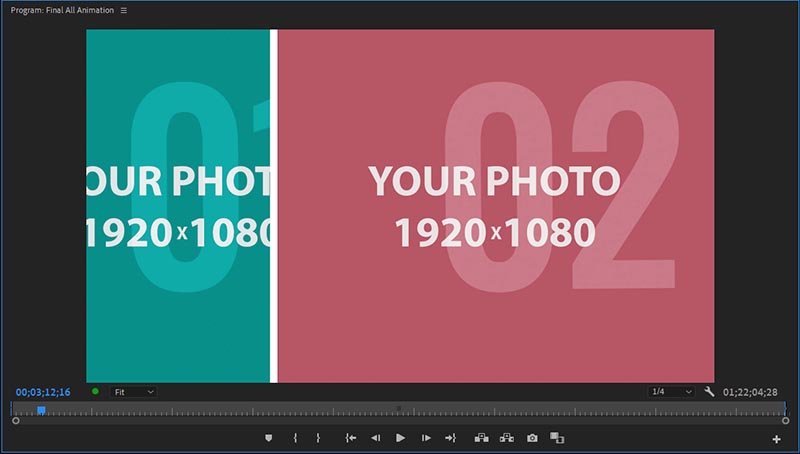The height and width of the screenshot is (454, 800).
Task: Click the duration timecode 01;22;04;28
Action: [x=751, y=392]
